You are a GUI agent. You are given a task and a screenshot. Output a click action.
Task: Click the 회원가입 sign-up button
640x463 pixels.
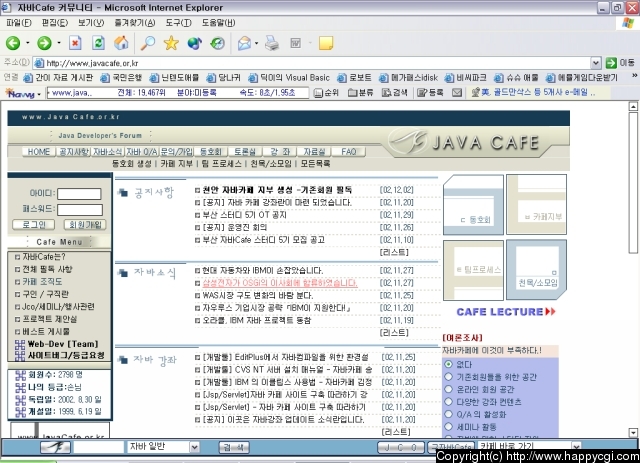[85, 225]
